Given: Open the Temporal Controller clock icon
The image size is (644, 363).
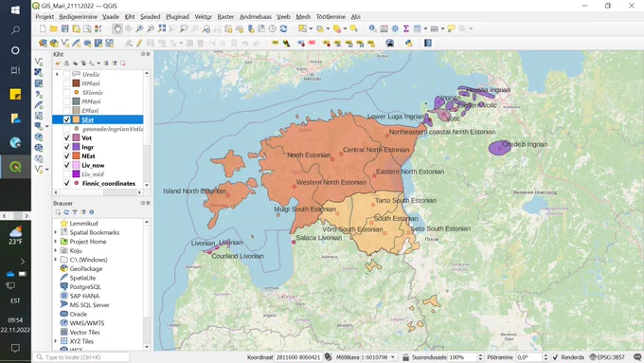Looking at the screenshot, I should coord(273,28).
